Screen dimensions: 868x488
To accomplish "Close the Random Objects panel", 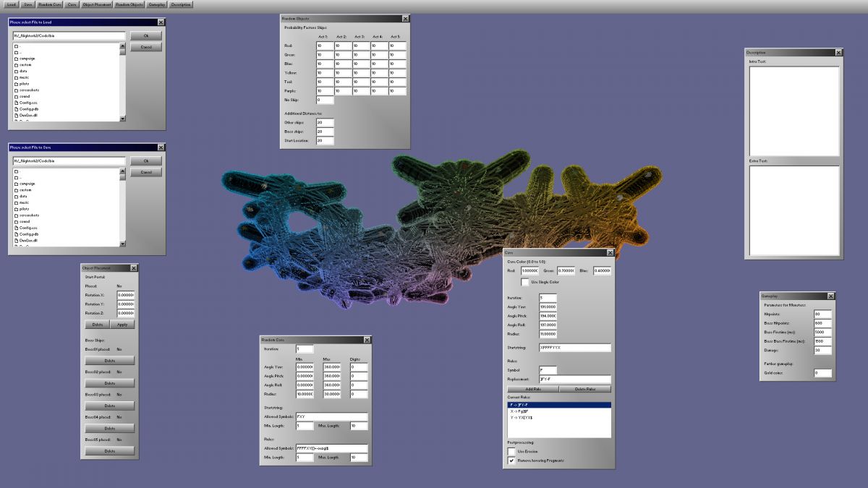I will 404,18.
